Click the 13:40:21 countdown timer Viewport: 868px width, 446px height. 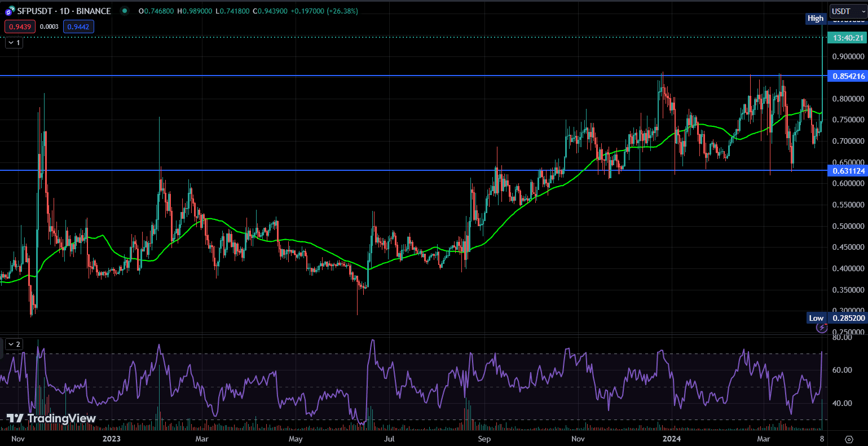point(847,37)
